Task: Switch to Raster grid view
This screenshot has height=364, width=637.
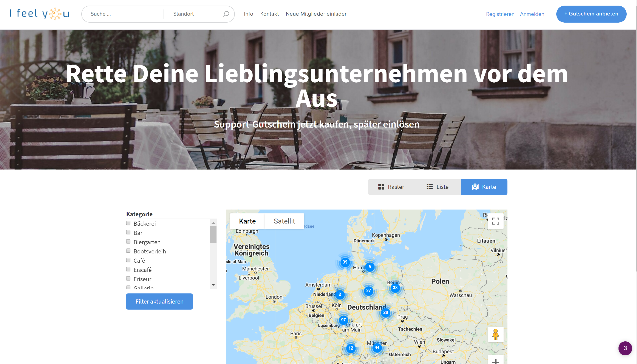Action: 391,187
